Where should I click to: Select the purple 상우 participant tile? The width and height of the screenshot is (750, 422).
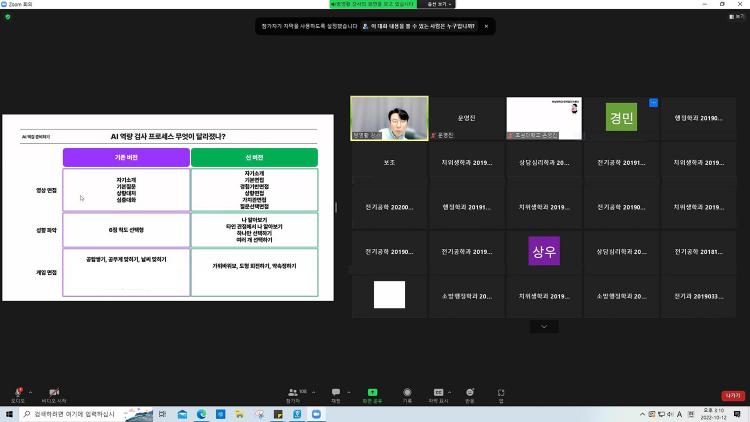coord(544,251)
